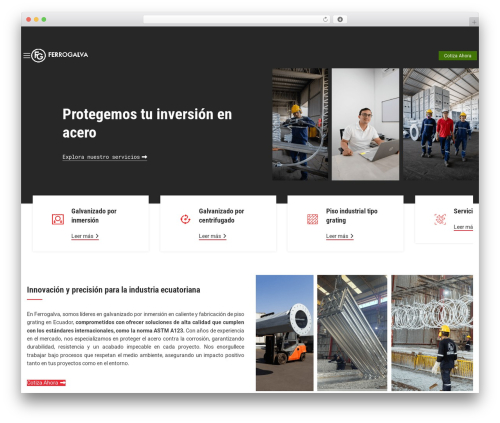Click the Galvanizado por inmersión icon
Image resolution: width=500 pixels, height=423 pixels.
coord(58,219)
